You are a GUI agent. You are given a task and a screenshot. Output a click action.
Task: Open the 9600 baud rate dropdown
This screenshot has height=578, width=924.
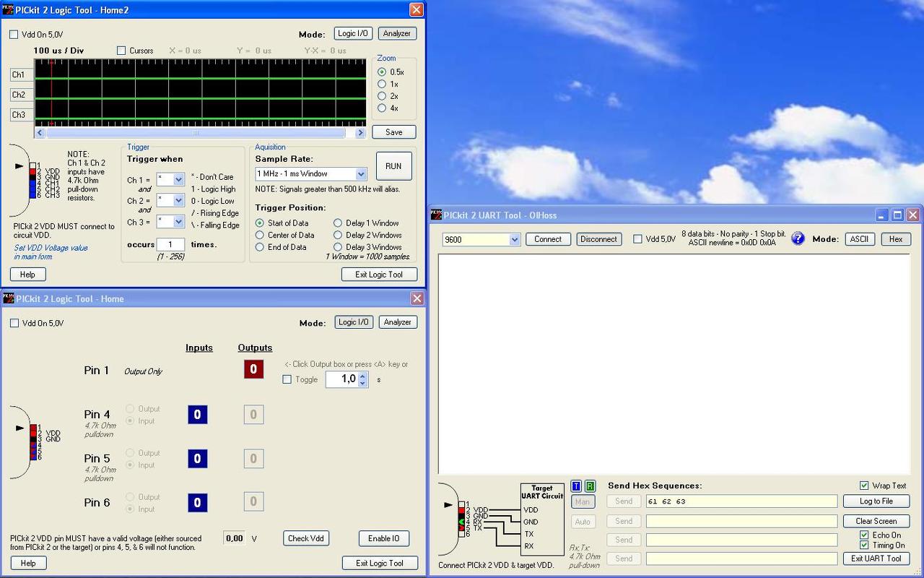tap(515, 239)
